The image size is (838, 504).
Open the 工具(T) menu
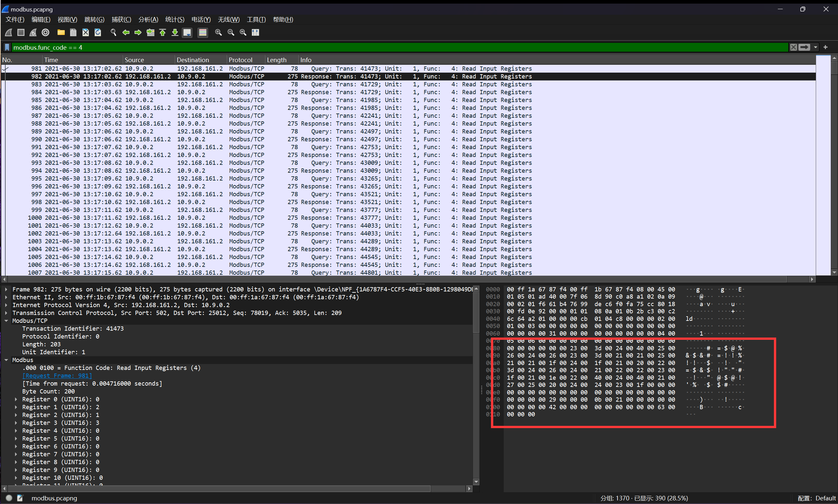[256, 20]
